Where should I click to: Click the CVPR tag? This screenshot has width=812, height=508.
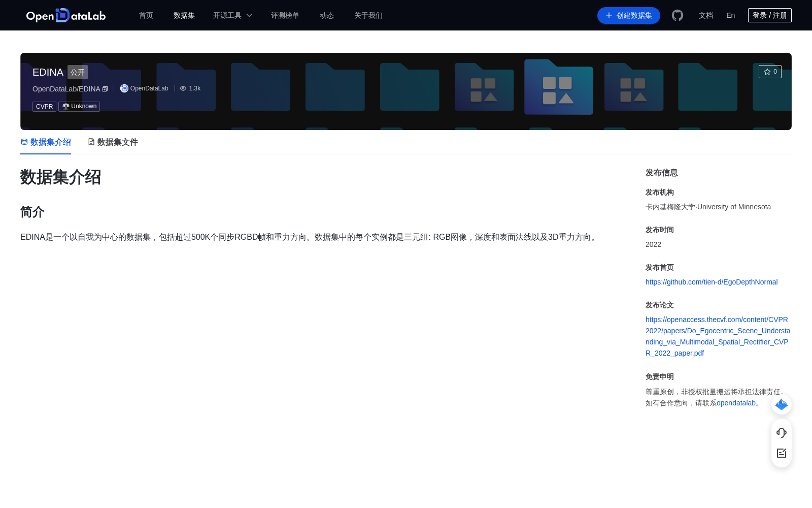pos(45,107)
